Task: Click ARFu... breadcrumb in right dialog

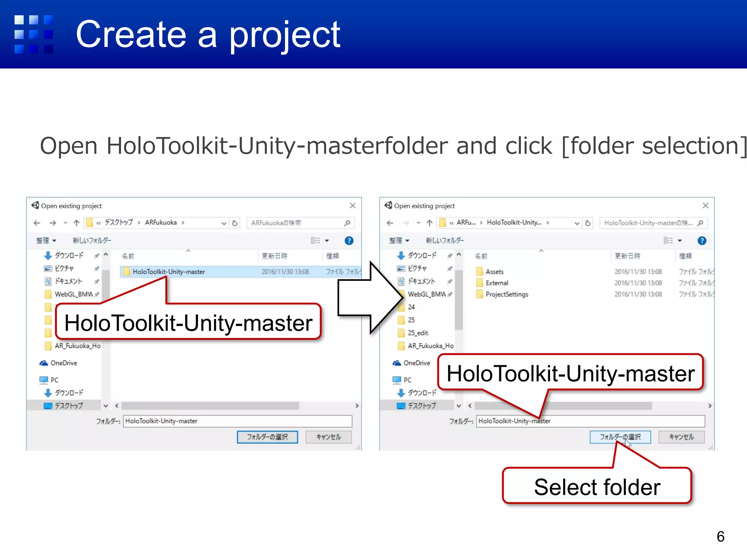Action: tap(466, 222)
